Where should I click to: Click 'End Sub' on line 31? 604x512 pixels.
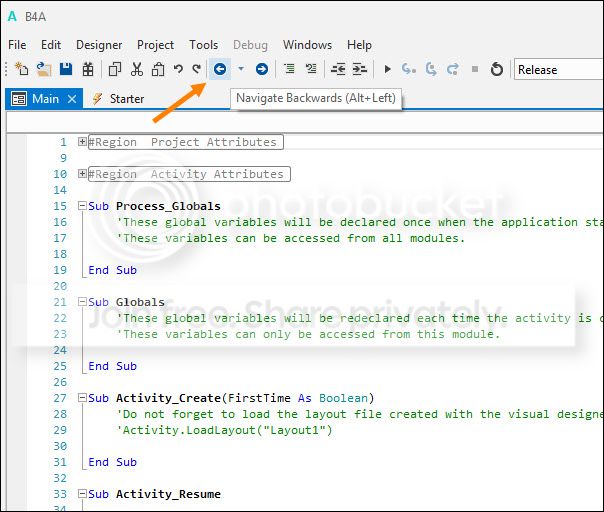[112, 462]
